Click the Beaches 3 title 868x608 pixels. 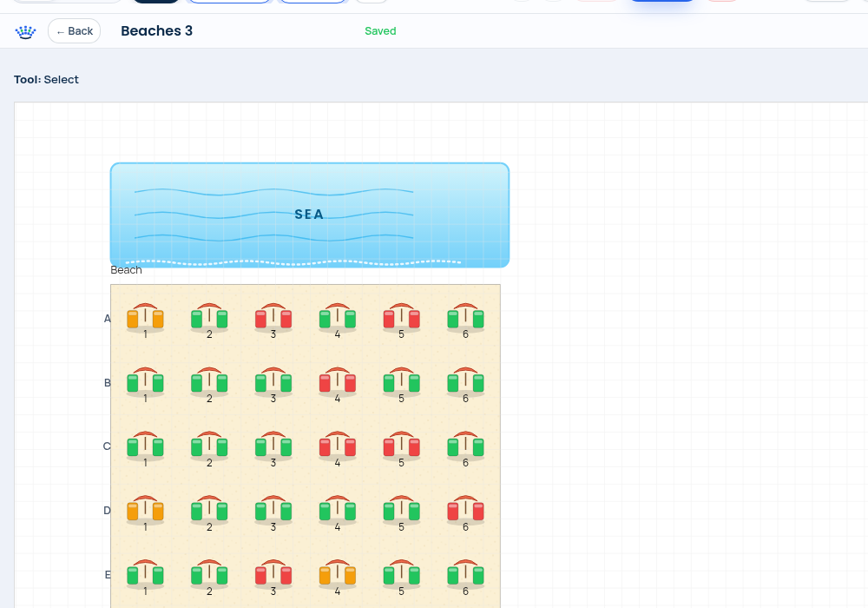(156, 31)
